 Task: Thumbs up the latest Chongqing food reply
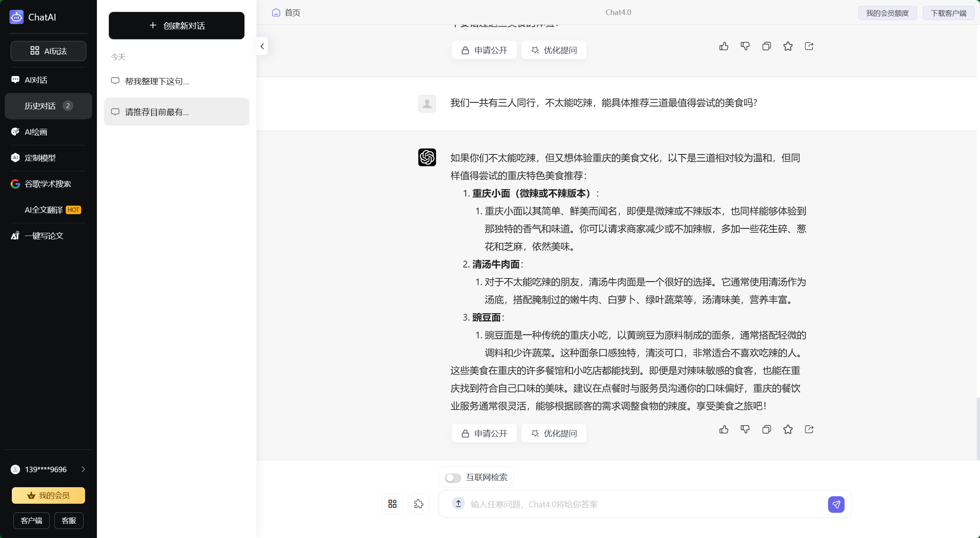click(724, 430)
